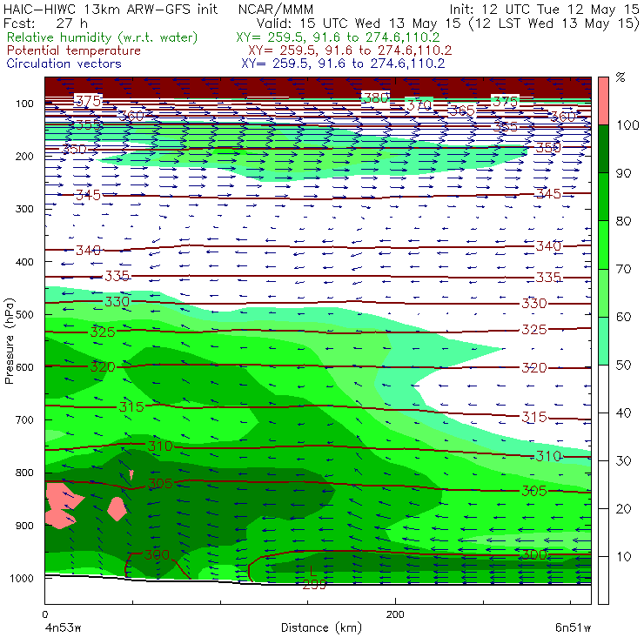Click the '%' unit label above the colorbar
Image resolution: width=644 pixels, height=644 pixels.
[x=621, y=77]
